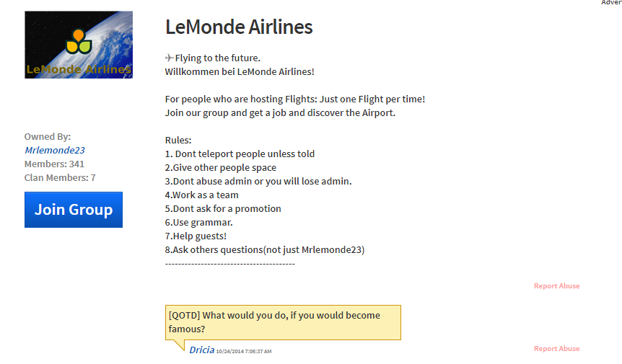Image resolution: width=622 pixels, height=364 pixels.
Task: Click the airplane icon before "Flying to the future"
Action: [x=170, y=58]
